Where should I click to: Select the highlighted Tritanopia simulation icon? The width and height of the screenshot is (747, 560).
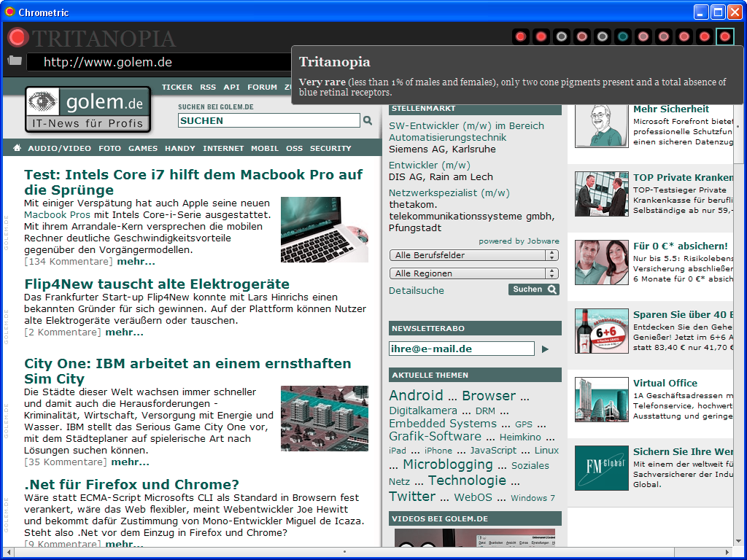pos(724,36)
